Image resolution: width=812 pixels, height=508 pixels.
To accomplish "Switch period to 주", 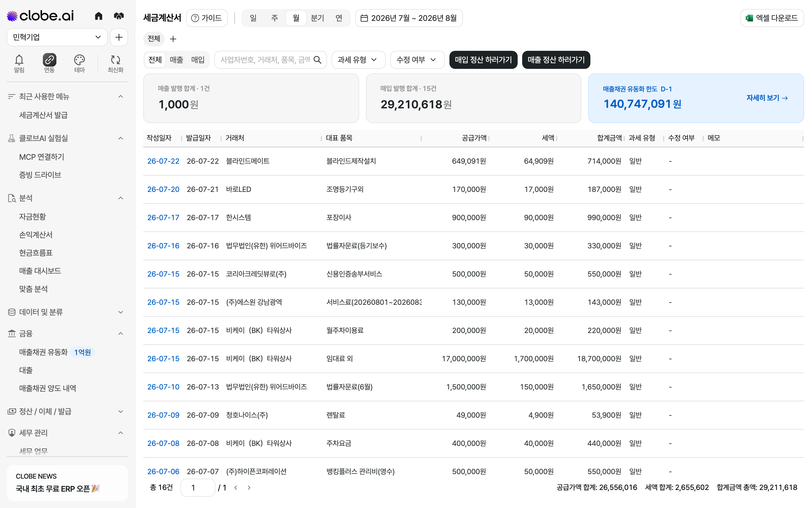I will (274, 18).
